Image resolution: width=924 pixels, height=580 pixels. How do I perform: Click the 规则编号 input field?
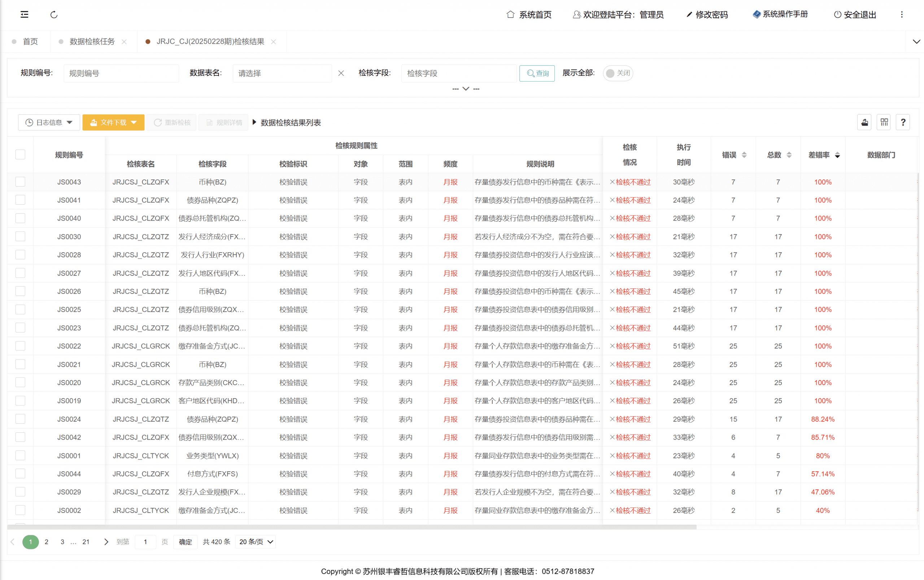(x=121, y=73)
